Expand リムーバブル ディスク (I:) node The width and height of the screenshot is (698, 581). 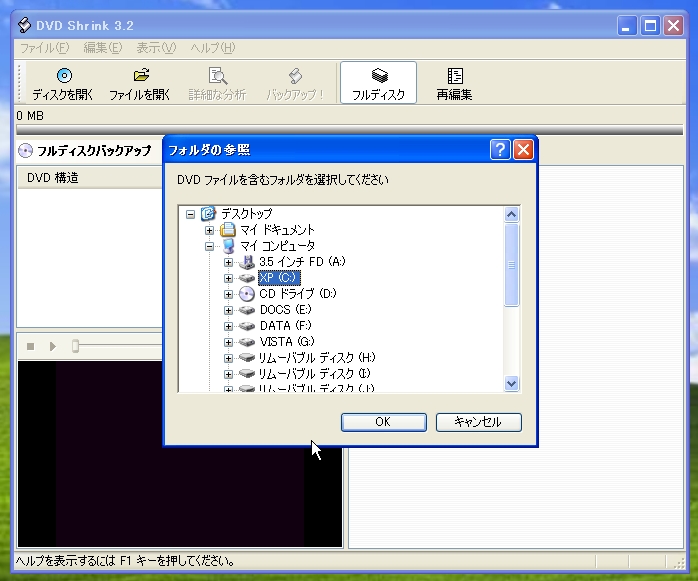click(x=228, y=374)
